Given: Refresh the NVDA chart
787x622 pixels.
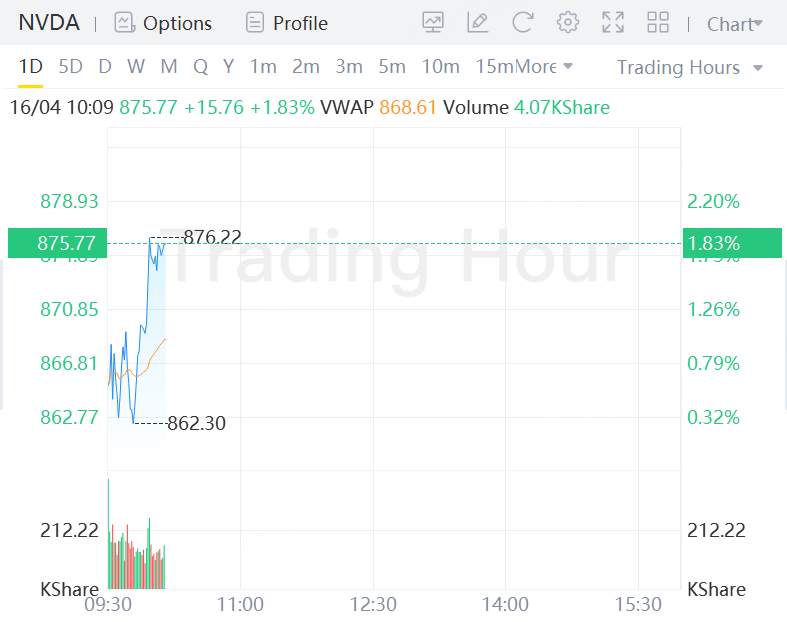Looking at the screenshot, I should click(x=522, y=23).
